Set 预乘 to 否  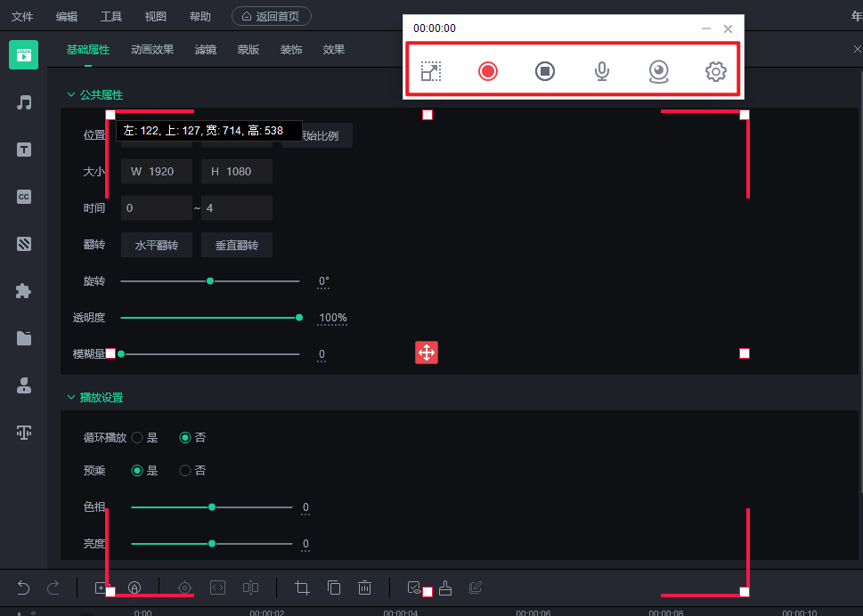pyautogui.click(x=185, y=470)
